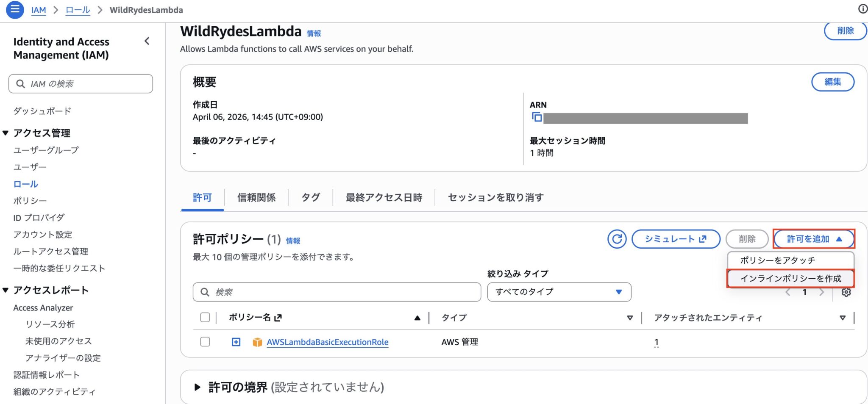Image resolution: width=868 pixels, height=404 pixels.
Task: Expand AWSLambdaBasicExecutionRole policy details
Action: click(x=236, y=342)
